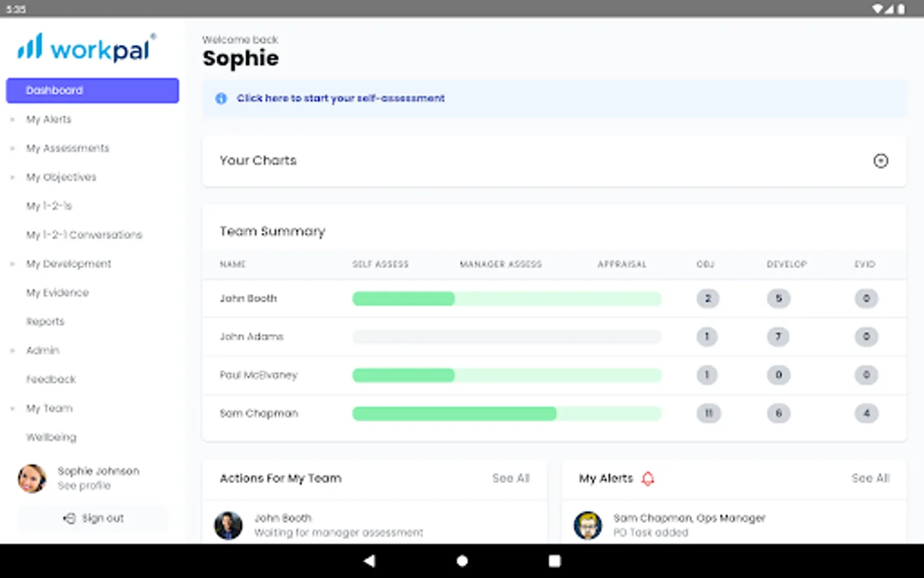The height and width of the screenshot is (578, 924).
Task: Click Sam Chapman's objectives count badge
Action: coord(709,414)
